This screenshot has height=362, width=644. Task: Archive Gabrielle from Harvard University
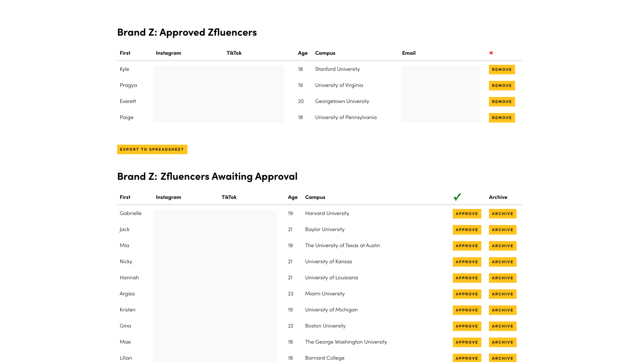pyautogui.click(x=502, y=214)
